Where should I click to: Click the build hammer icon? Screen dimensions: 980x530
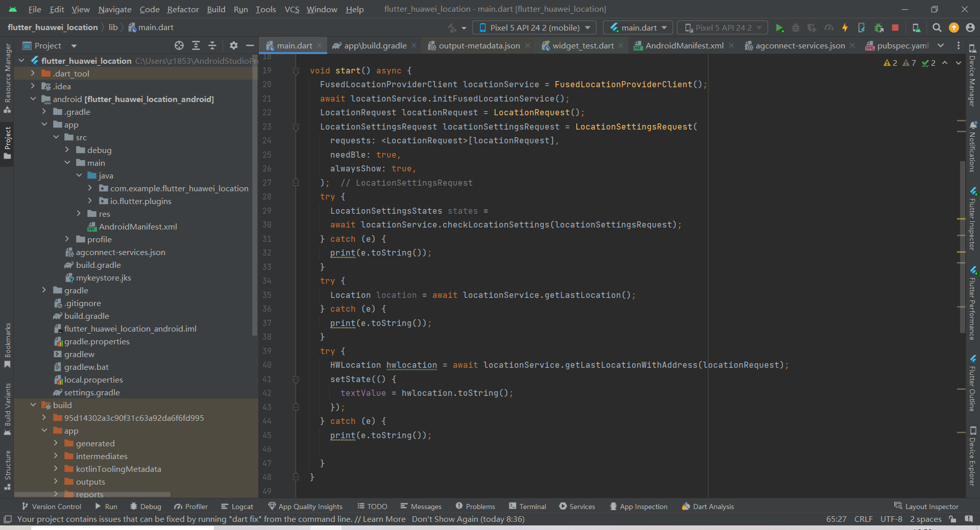point(452,28)
